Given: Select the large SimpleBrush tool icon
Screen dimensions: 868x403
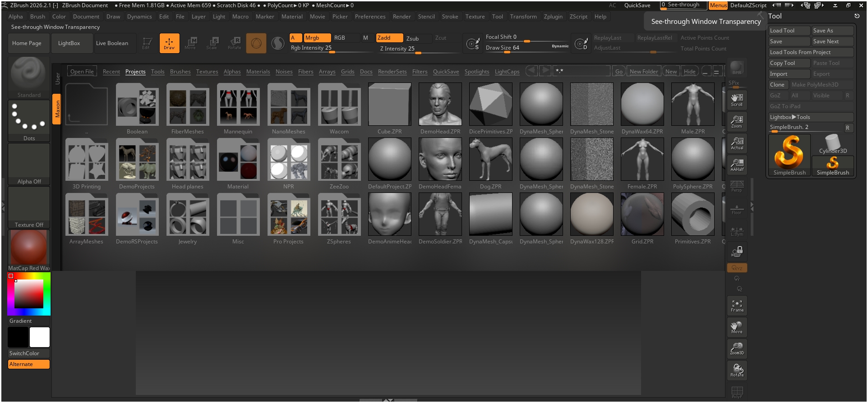Looking at the screenshot, I should [x=790, y=155].
